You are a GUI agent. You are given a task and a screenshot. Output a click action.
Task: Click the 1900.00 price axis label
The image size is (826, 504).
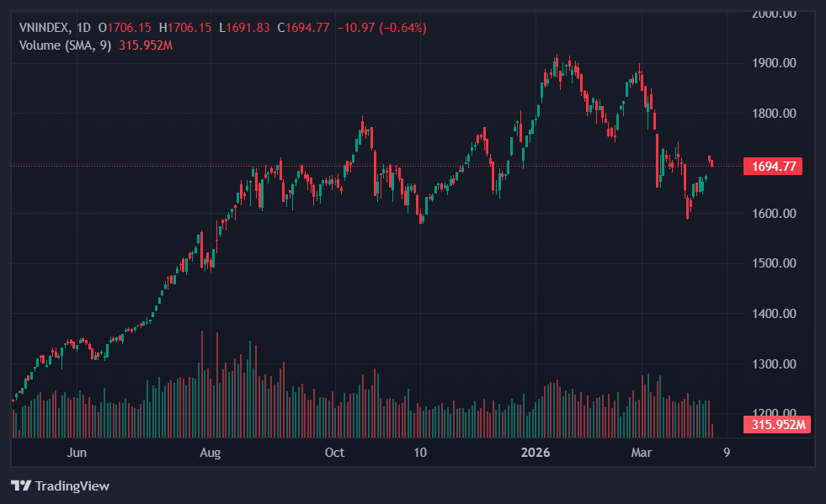pyautogui.click(x=772, y=63)
